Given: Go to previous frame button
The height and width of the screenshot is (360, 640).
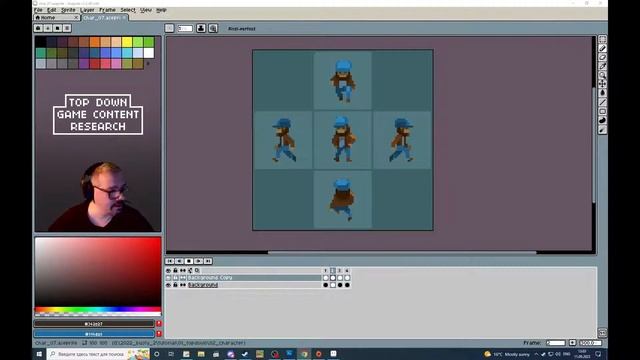Looking at the screenshot, I should pos(179,261).
